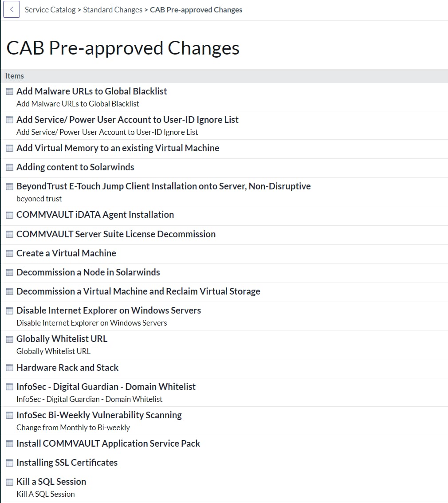Open "BeyondTrust E-Touch Jump Client Installation onto Server"
Viewport: 448px width, 503px height.
[163, 186]
